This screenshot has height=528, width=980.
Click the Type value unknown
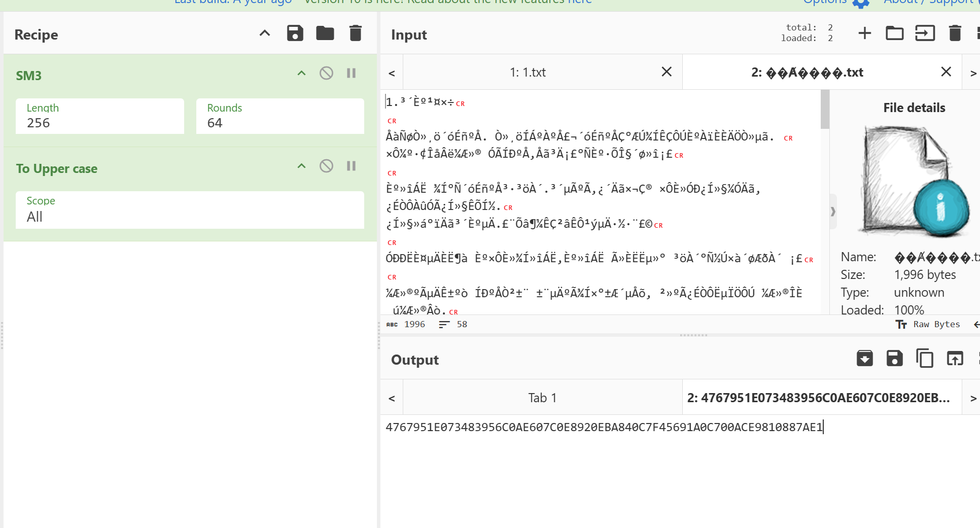click(919, 293)
